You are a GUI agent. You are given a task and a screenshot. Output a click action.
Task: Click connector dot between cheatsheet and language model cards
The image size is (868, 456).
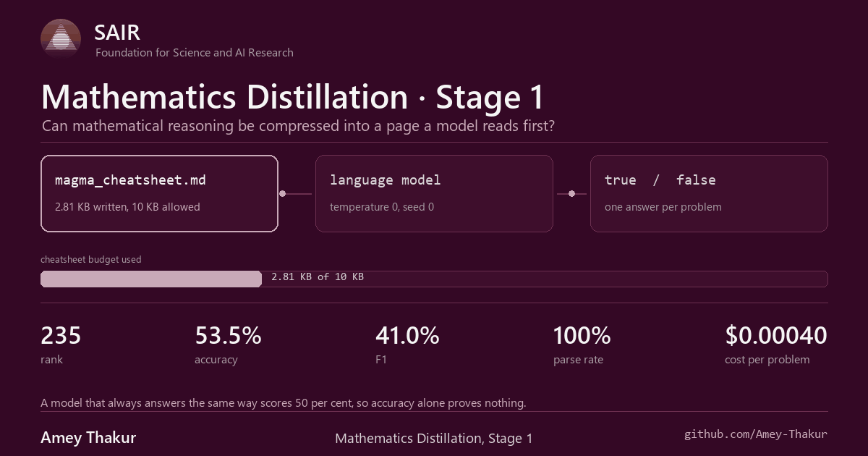coord(283,193)
